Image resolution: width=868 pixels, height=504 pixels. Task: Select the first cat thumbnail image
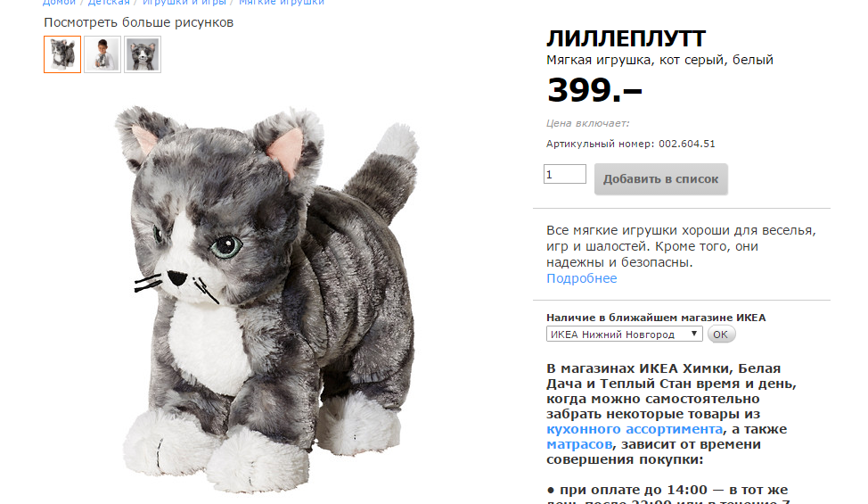[62, 54]
